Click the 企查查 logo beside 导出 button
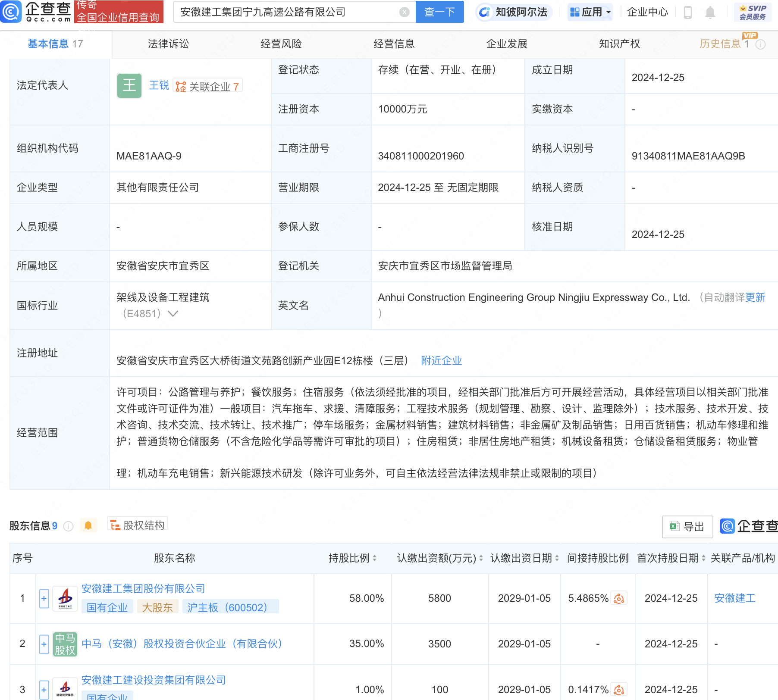This screenshot has width=778, height=700. click(x=749, y=526)
